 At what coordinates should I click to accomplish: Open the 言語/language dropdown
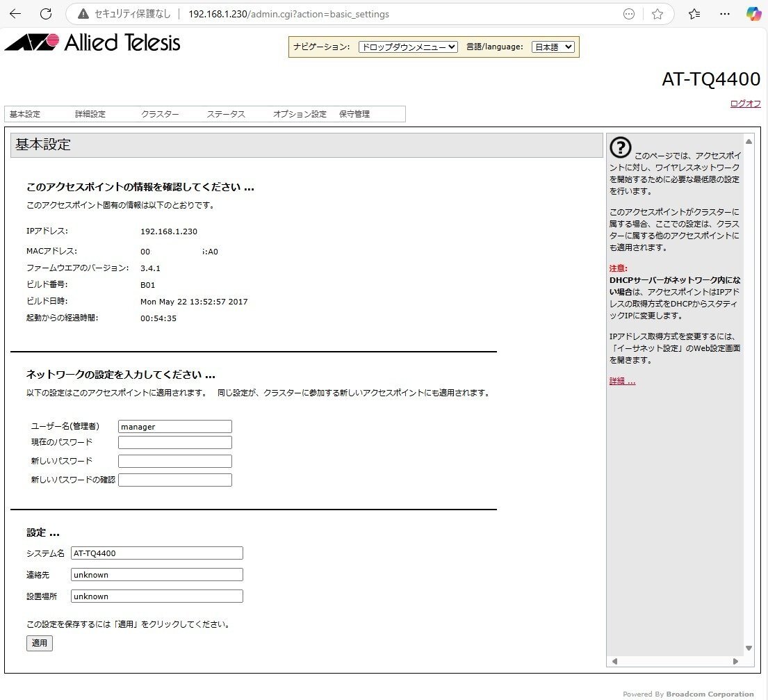[553, 47]
